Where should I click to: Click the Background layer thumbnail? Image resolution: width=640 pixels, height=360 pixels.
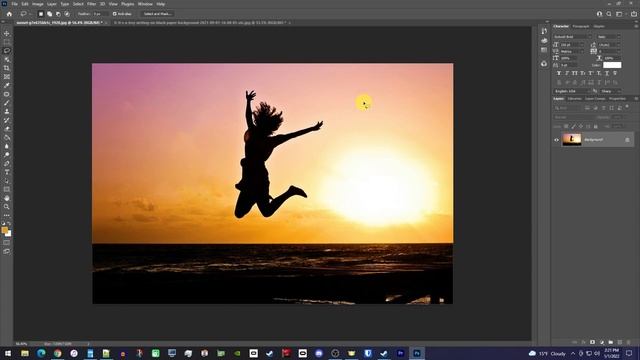point(572,140)
